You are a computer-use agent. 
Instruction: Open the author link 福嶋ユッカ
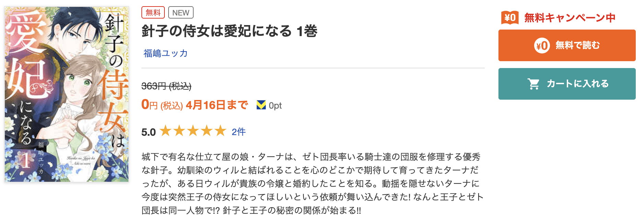(165, 53)
